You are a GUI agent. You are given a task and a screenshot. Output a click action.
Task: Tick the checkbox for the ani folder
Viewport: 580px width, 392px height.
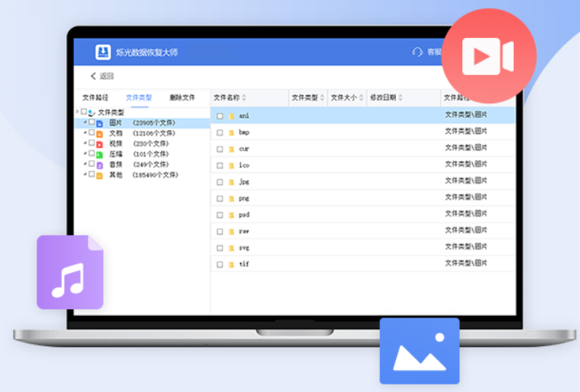tap(220, 116)
